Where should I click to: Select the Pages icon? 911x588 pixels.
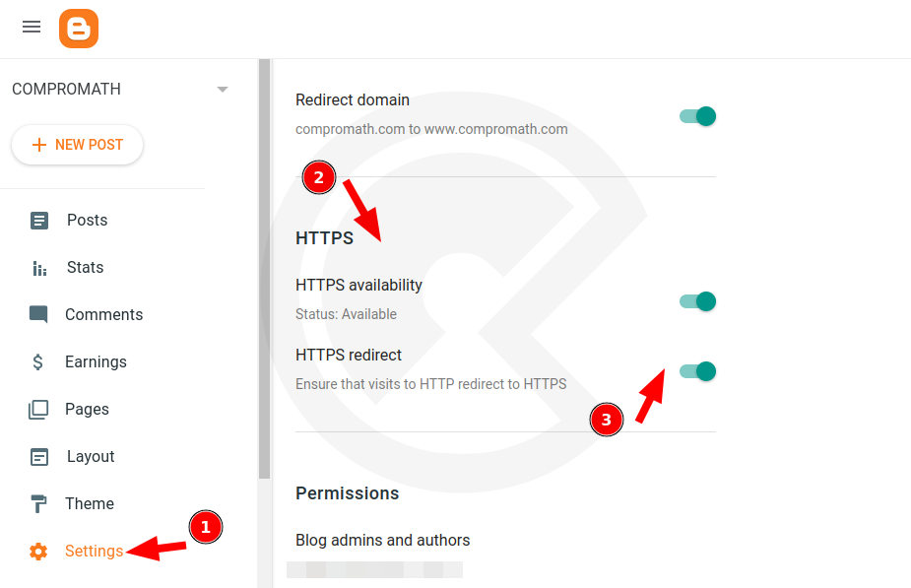38,409
